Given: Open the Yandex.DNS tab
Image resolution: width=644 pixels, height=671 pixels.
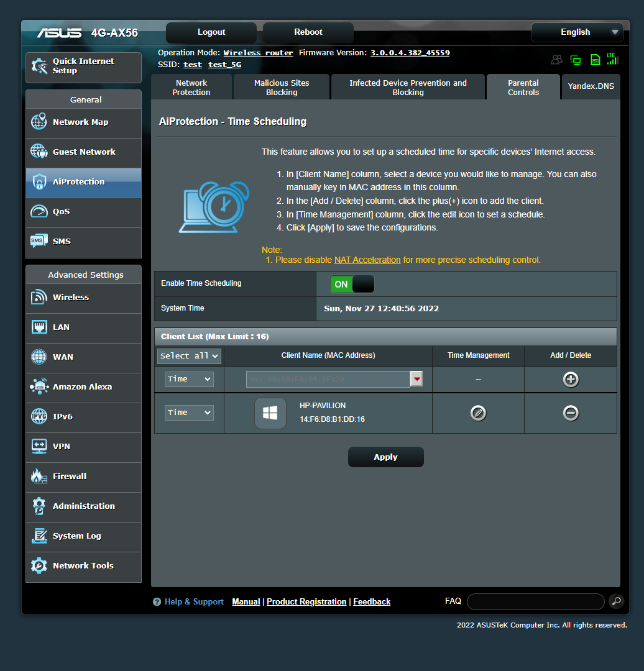Looking at the screenshot, I should pos(591,86).
